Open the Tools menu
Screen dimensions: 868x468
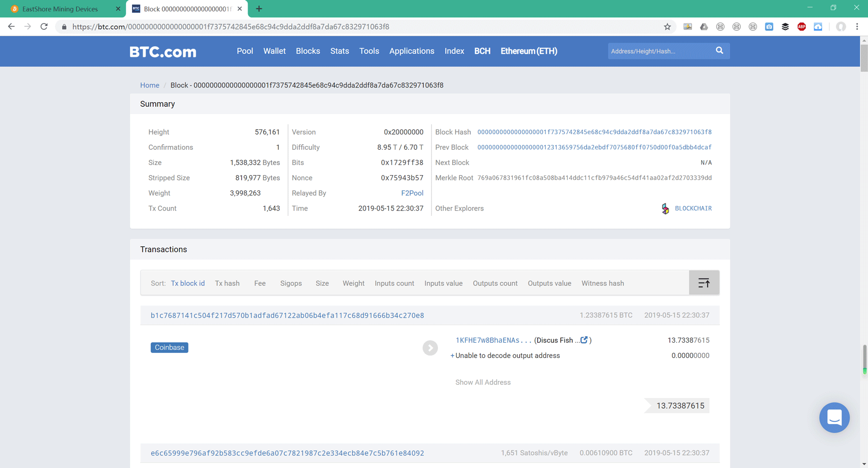click(369, 51)
